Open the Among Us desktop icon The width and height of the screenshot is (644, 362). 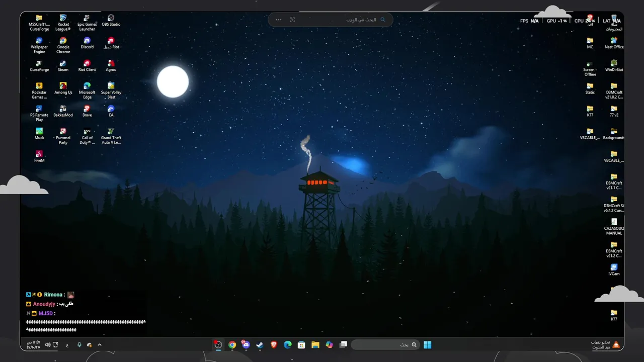click(63, 88)
